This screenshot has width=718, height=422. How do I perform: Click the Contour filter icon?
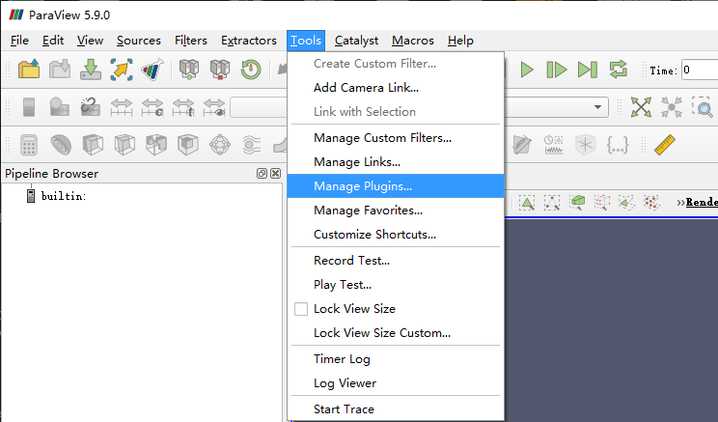(60, 145)
